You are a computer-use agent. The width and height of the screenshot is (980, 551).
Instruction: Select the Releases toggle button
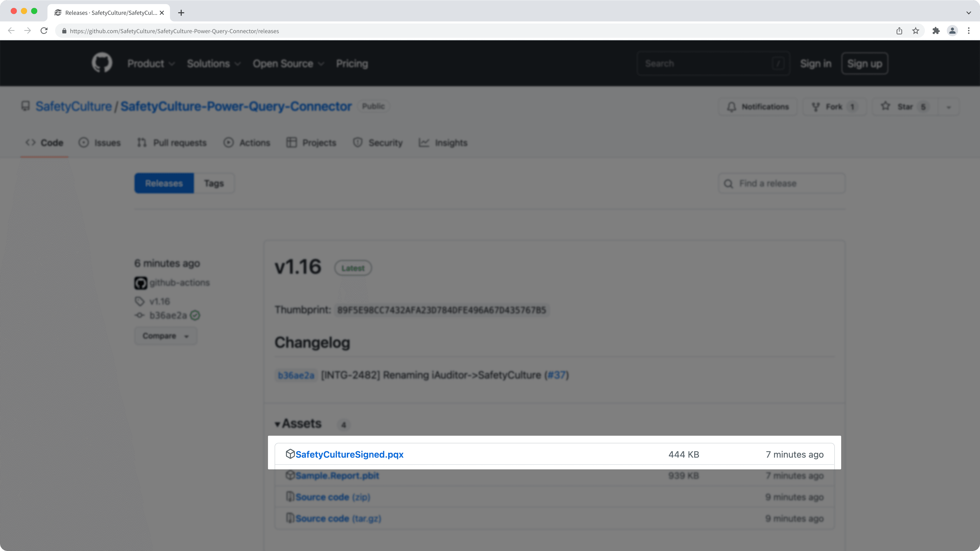[x=164, y=183]
